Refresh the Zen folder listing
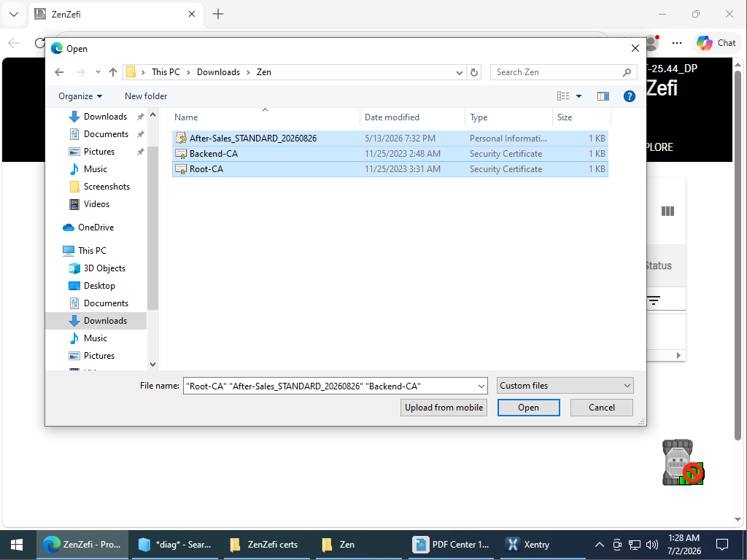 click(474, 72)
